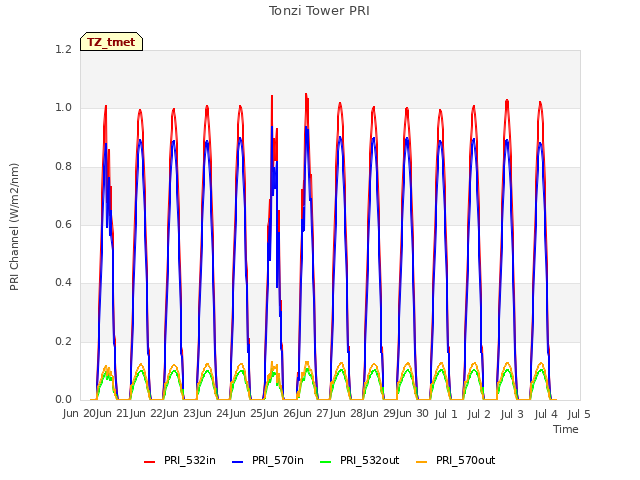Screen dimensions: 640x480
Task: Click the 0.6 y-axis tick label
Action: click(x=63, y=224)
